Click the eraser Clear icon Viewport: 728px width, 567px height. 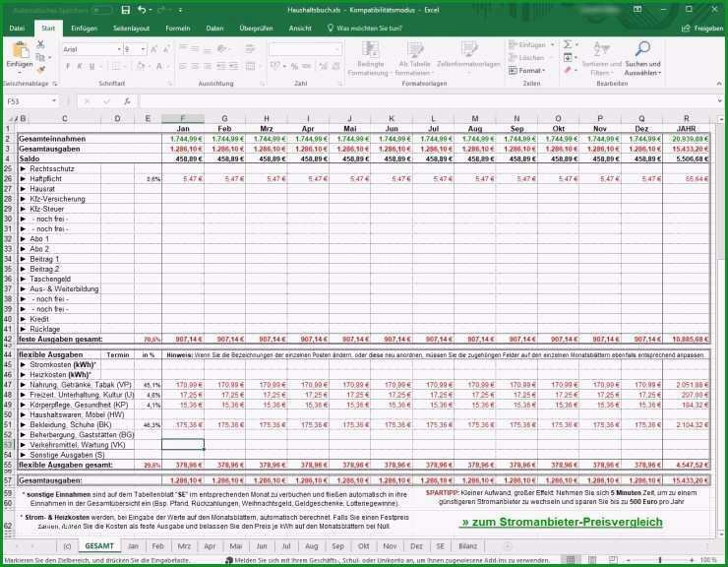(x=568, y=70)
